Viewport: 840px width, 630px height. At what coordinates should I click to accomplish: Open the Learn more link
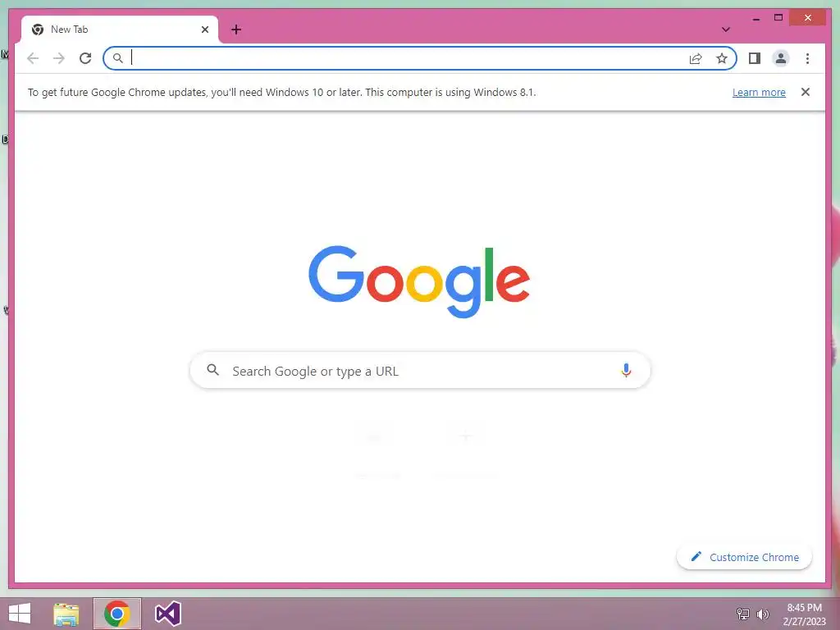[759, 92]
